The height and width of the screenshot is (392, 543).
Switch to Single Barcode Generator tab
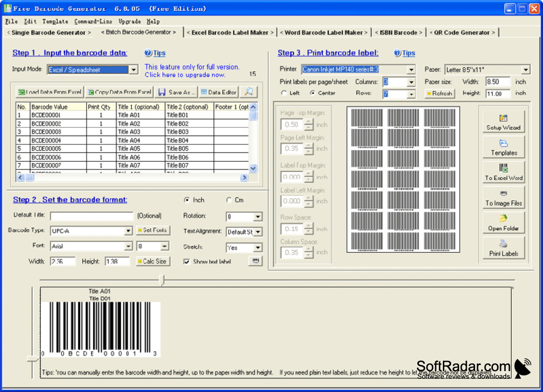pos(49,33)
